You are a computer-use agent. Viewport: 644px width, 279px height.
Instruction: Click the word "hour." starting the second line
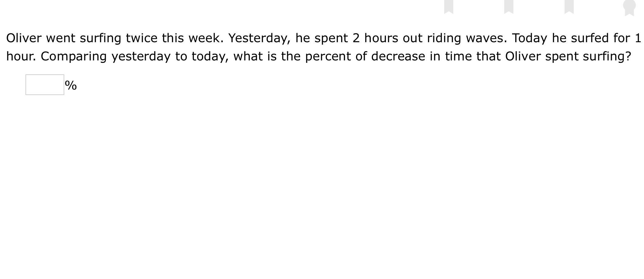21,56
